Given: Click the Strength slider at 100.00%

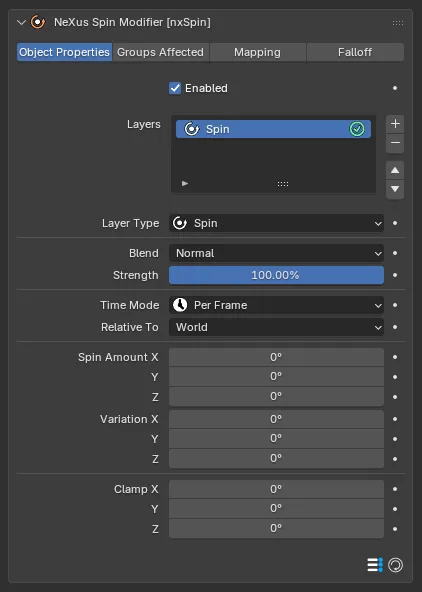Looking at the screenshot, I should coord(276,275).
